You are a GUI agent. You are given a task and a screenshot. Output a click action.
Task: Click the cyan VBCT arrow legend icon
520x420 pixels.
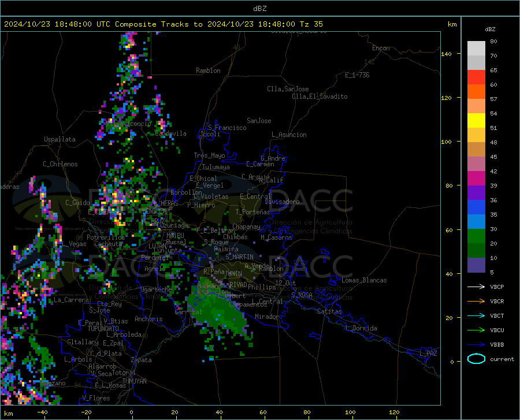coord(476,315)
